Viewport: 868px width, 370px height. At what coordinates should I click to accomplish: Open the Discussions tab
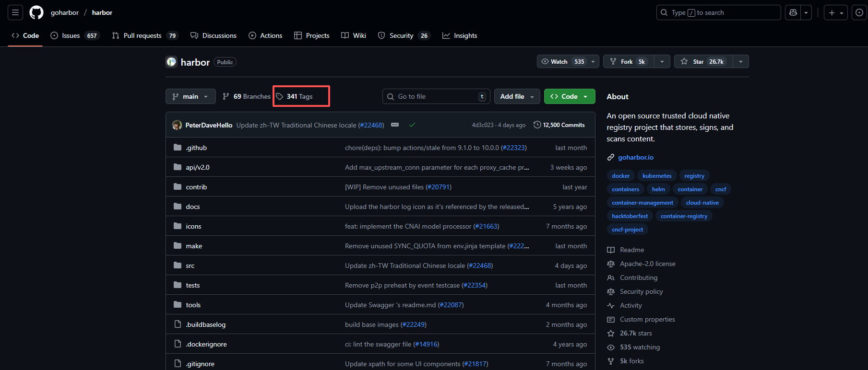click(x=214, y=35)
